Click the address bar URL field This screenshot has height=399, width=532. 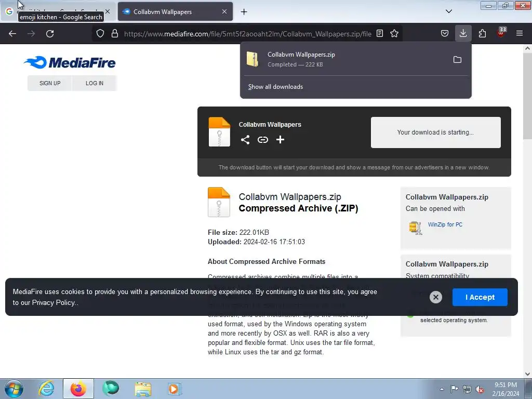pos(247,34)
